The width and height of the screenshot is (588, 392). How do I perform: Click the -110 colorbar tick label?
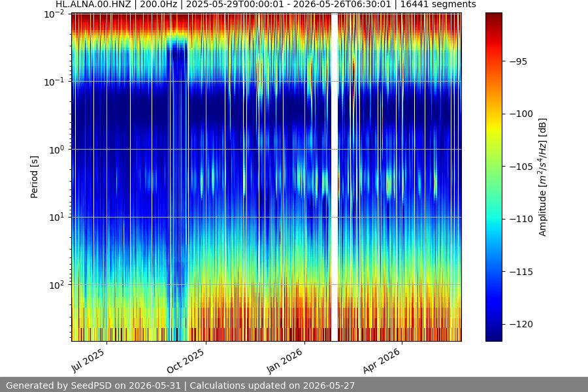pos(521,219)
